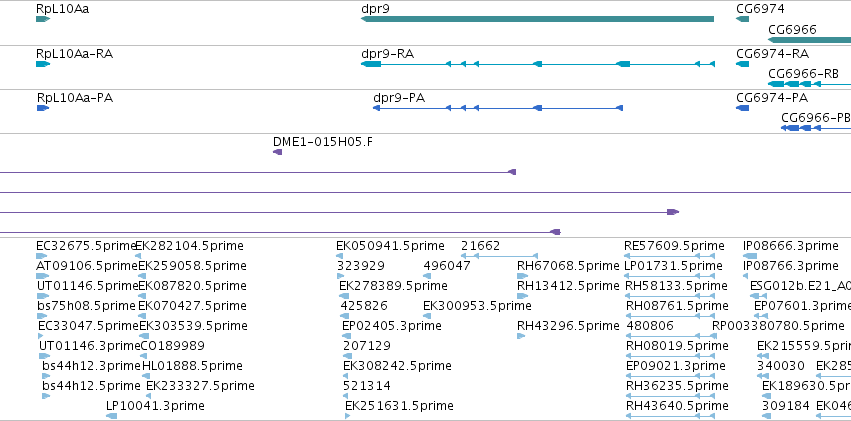Select the EC32675.5prime EST arrow
This screenshot has width=851, height=421.
click(x=42, y=256)
